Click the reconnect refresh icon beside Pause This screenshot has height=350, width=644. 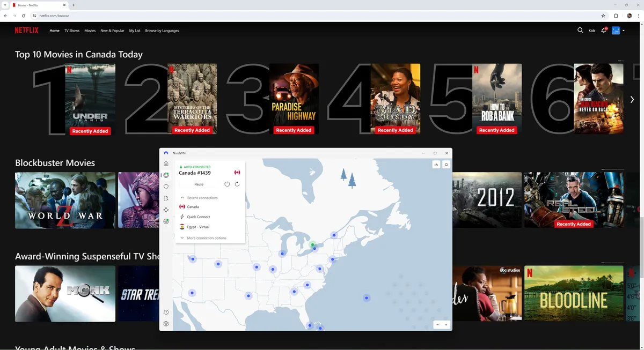[x=237, y=184]
